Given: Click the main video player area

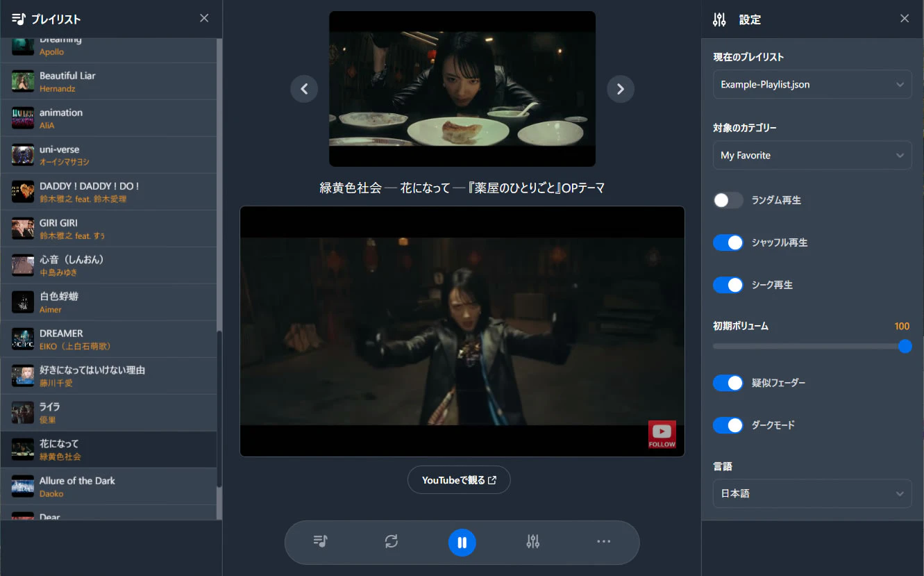Looking at the screenshot, I should (x=462, y=331).
